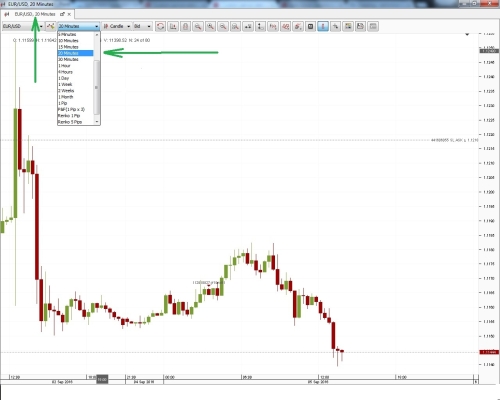Screen dimensions: 500x400
Task: Click the detach tab icon next to tab title
Action: pyautogui.click(x=62, y=14)
